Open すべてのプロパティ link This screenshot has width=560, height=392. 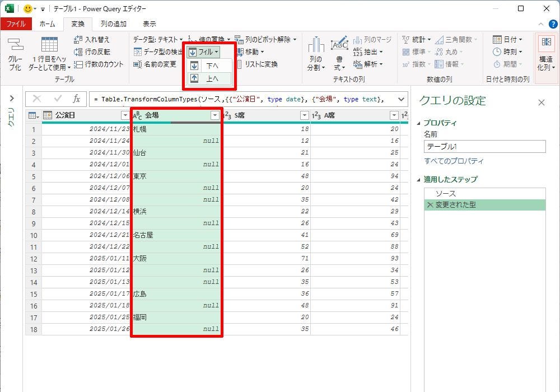pyautogui.click(x=454, y=161)
